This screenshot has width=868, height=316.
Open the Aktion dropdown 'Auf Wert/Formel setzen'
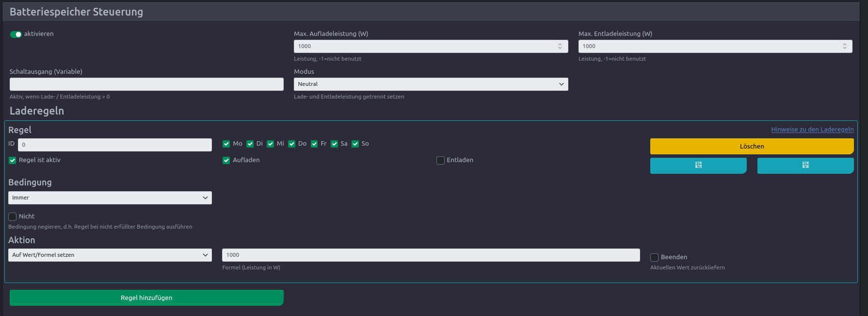tap(110, 255)
